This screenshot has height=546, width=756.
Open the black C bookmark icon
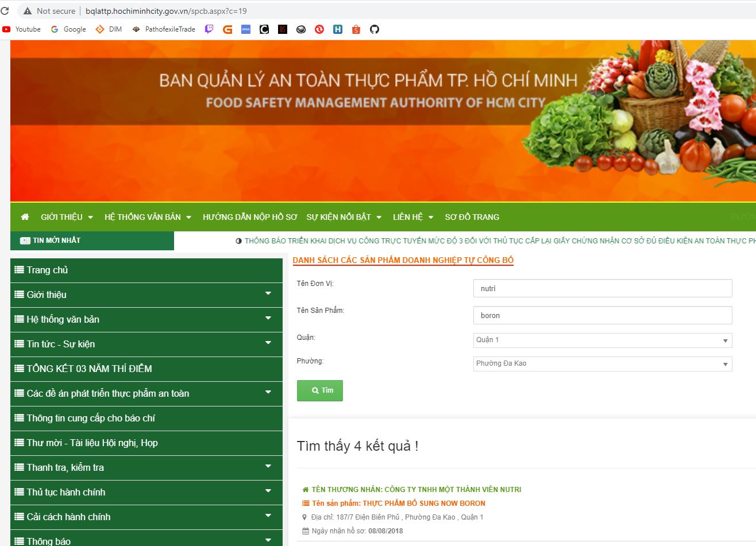(x=264, y=29)
